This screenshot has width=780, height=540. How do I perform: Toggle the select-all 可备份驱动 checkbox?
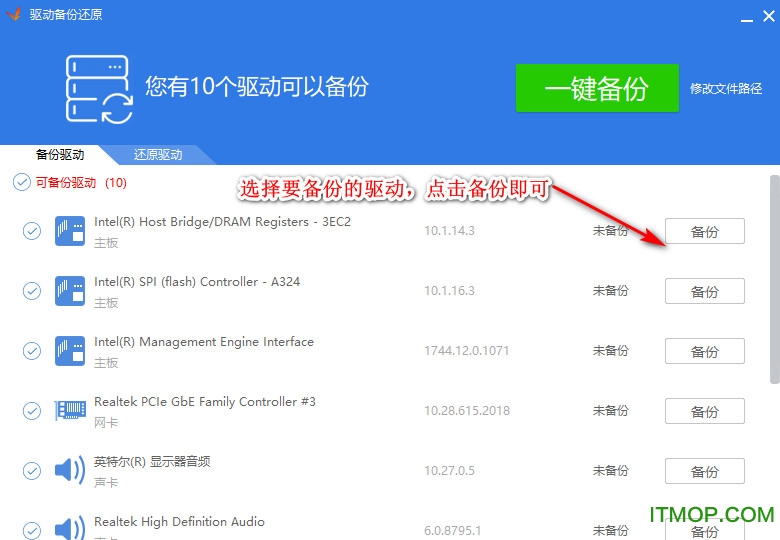22,182
